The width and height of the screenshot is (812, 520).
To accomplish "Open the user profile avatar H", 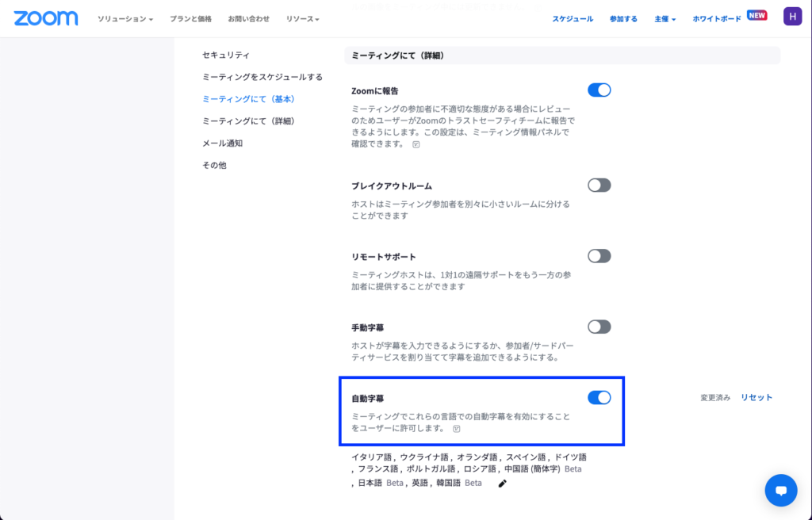I will pyautogui.click(x=791, y=17).
